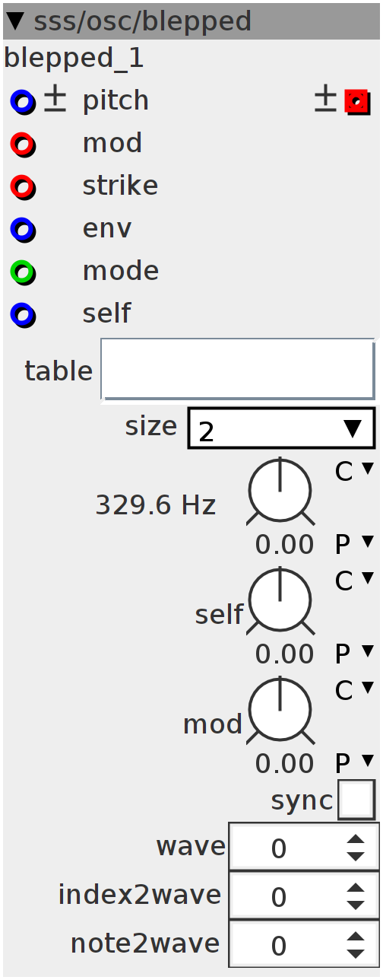Image resolution: width=383 pixels, height=980 pixels.
Task: Click the blue env inlet port
Action: [23, 229]
